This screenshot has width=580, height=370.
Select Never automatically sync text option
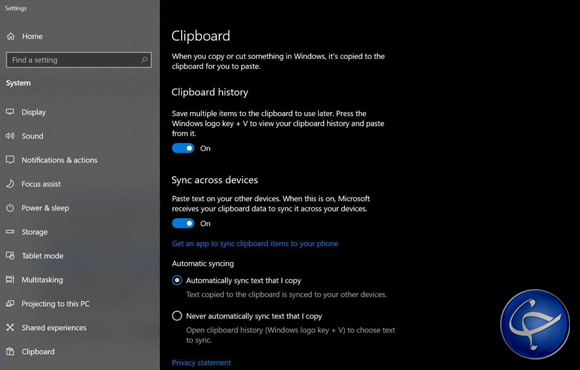tap(177, 316)
